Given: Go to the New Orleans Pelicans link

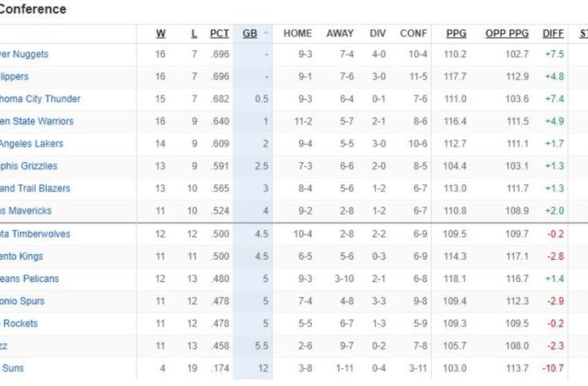Looking at the screenshot, I should click(29, 279).
